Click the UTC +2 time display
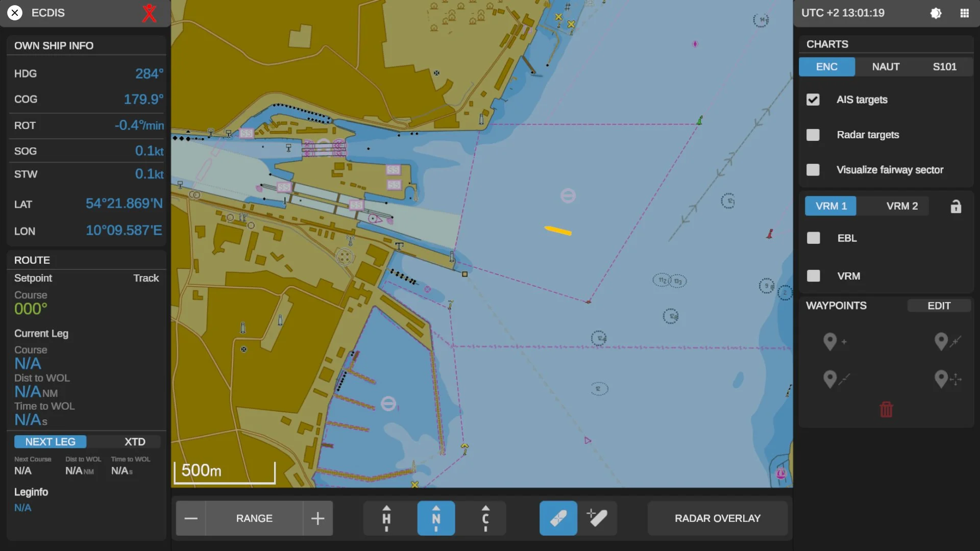980x551 pixels. (x=843, y=13)
